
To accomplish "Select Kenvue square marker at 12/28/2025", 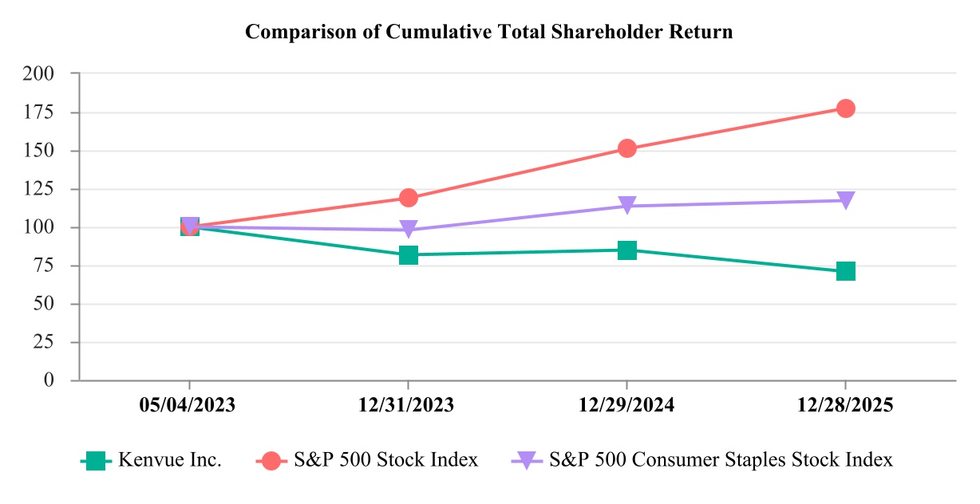I will point(846,271).
